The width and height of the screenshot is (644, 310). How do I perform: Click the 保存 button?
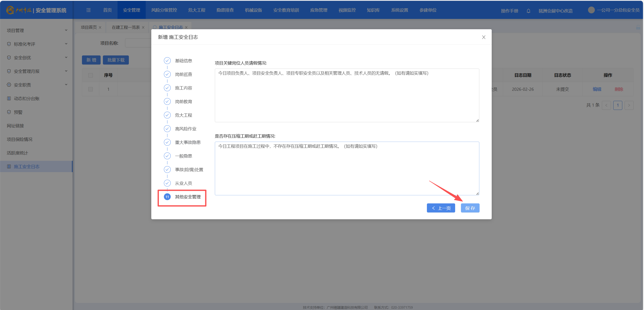(470, 208)
